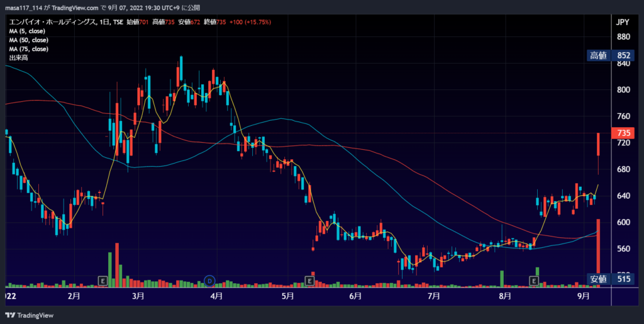Click the tallest red volume bar in September
Screen dimensions: 644x324
click(599, 252)
